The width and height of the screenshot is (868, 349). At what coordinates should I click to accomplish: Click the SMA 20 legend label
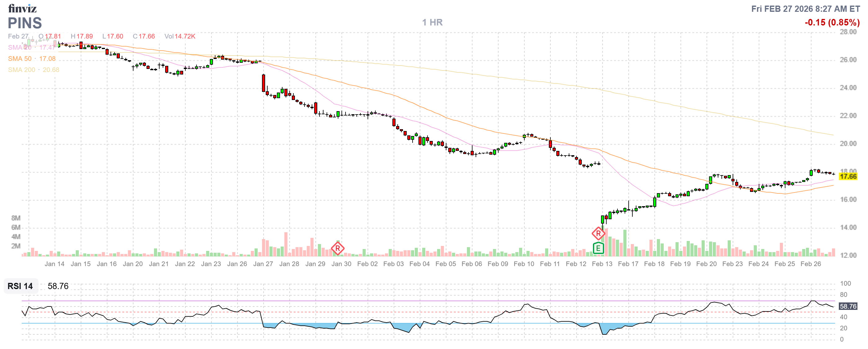click(20, 48)
